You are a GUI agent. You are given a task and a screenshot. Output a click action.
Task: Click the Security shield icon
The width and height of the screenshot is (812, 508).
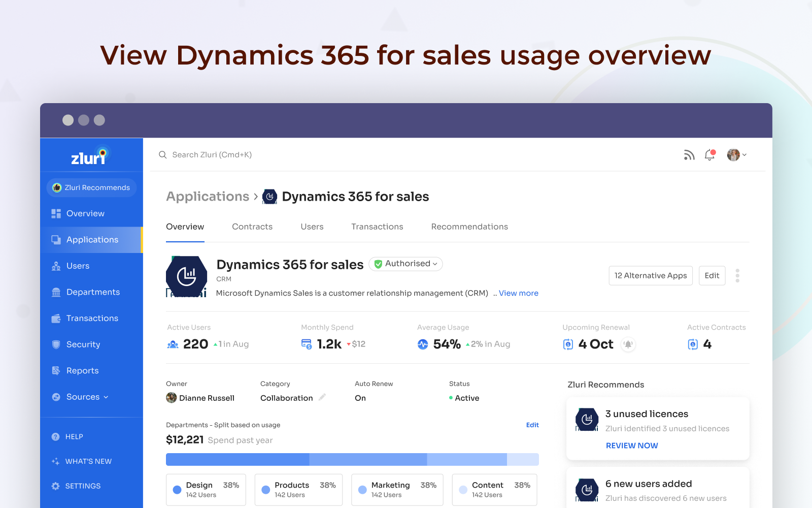pyautogui.click(x=56, y=344)
